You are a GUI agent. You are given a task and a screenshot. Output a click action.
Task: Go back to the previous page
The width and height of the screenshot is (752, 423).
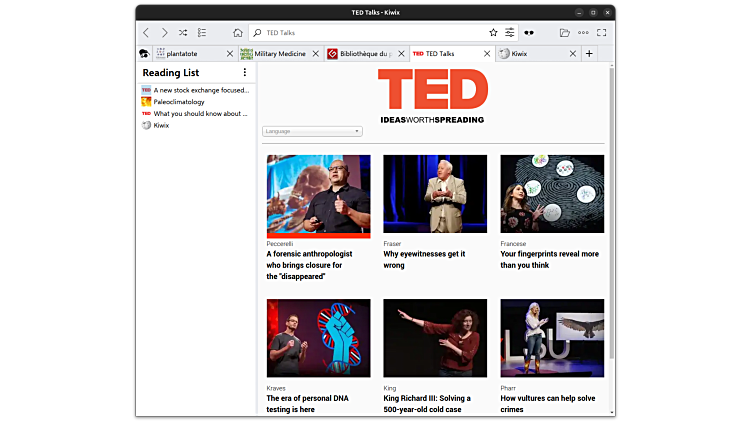click(x=146, y=32)
